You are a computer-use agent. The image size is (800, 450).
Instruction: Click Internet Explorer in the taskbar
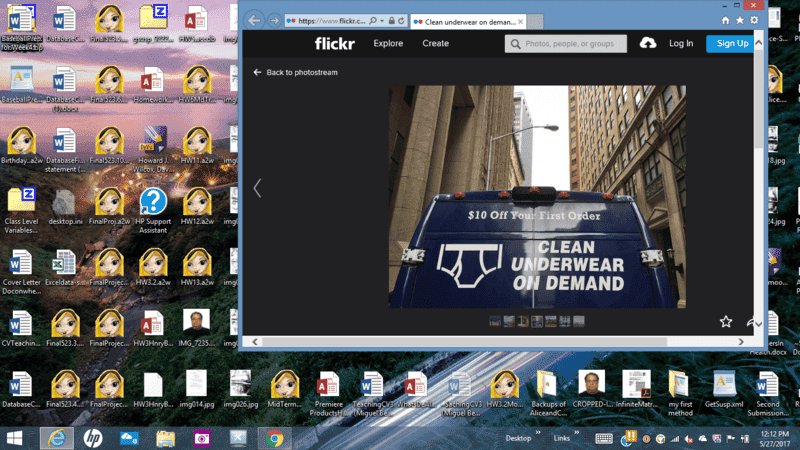[x=57, y=438]
